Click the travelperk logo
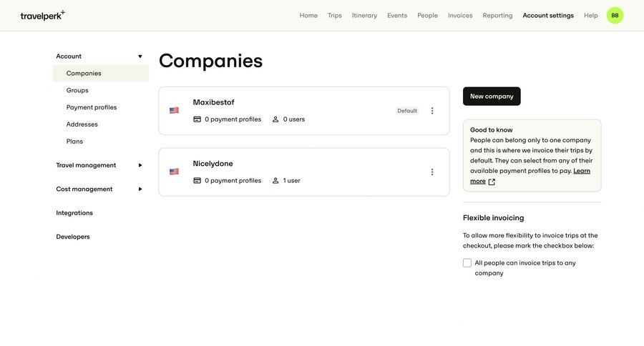This screenshot has height=346, width=644. tap(42, 15)
